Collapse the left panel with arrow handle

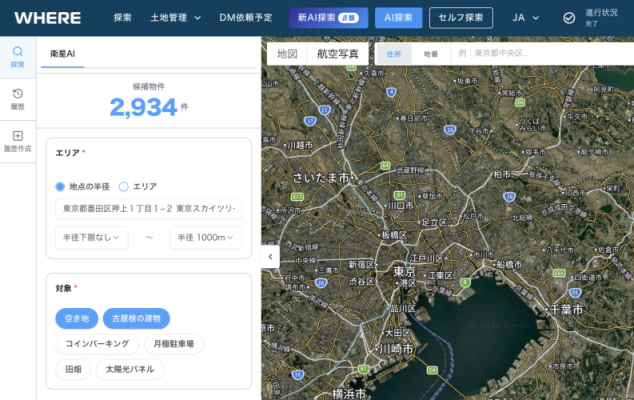271,256
